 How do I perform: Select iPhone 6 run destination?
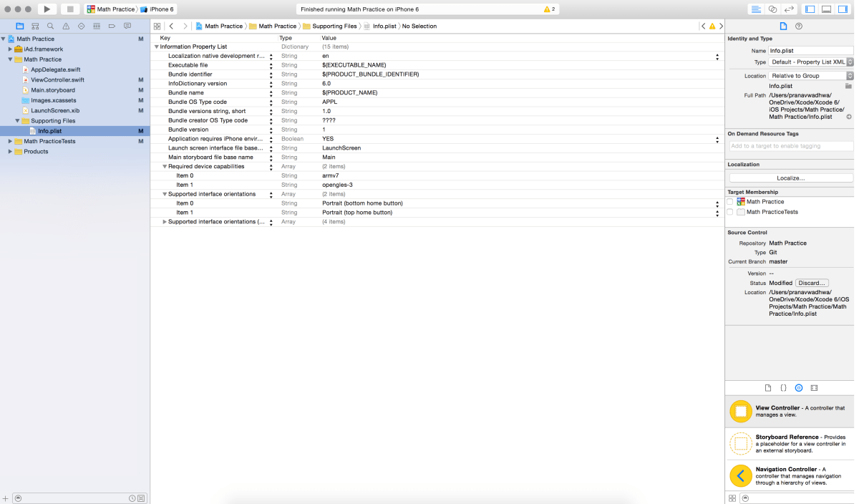(x=157, y=9)
